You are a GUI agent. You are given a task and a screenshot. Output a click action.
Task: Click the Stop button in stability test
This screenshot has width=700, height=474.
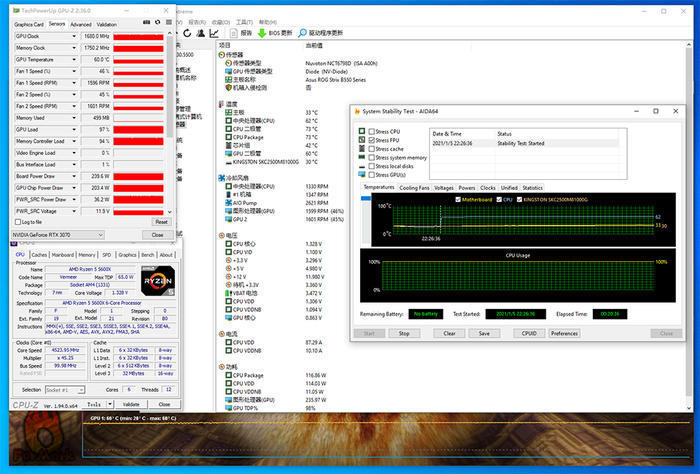pyautogui.click(x=404, y=333)
